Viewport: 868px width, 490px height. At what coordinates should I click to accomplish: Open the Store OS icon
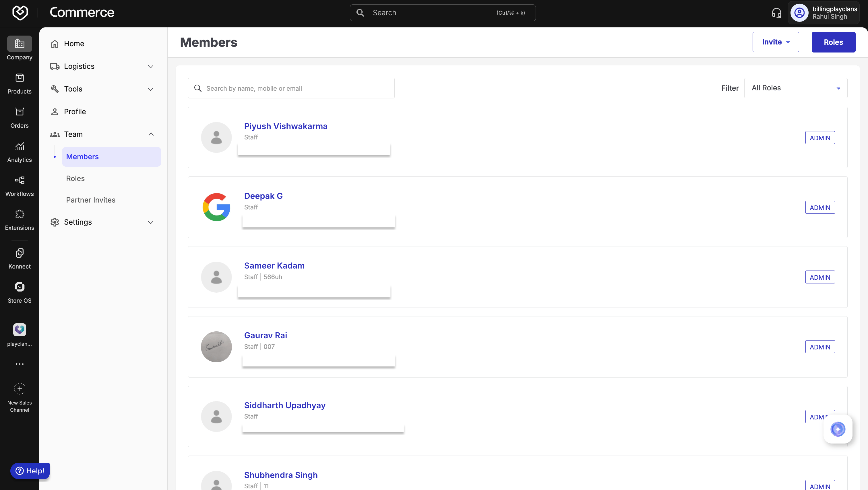click(x=20, y=287)
